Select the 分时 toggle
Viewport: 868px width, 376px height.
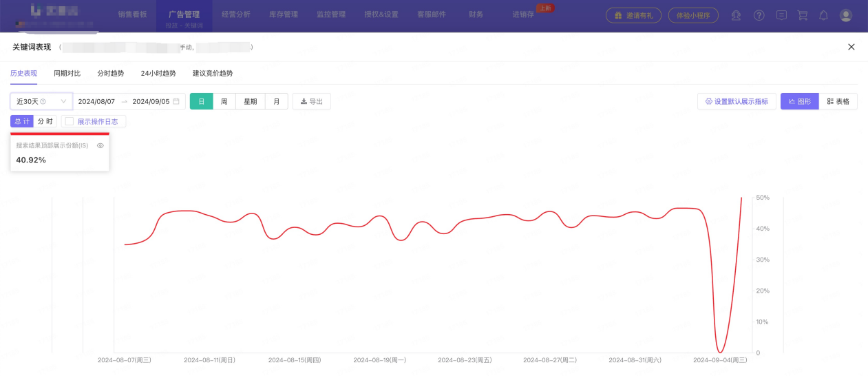point(45,121)
